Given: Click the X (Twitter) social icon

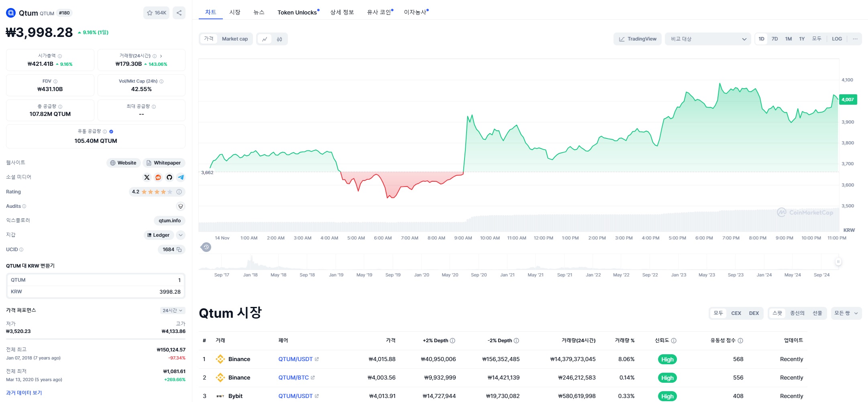Looking at the screenshot, I should (147, 177).
